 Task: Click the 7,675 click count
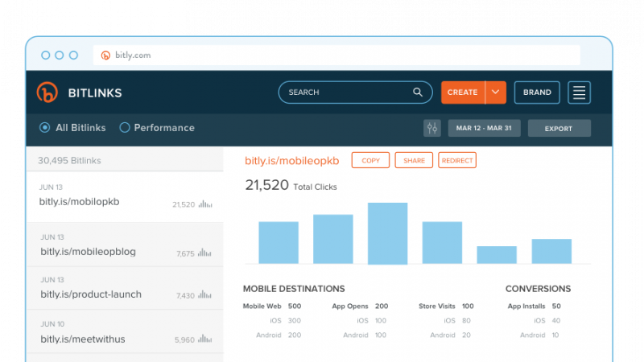click(185, 253)
